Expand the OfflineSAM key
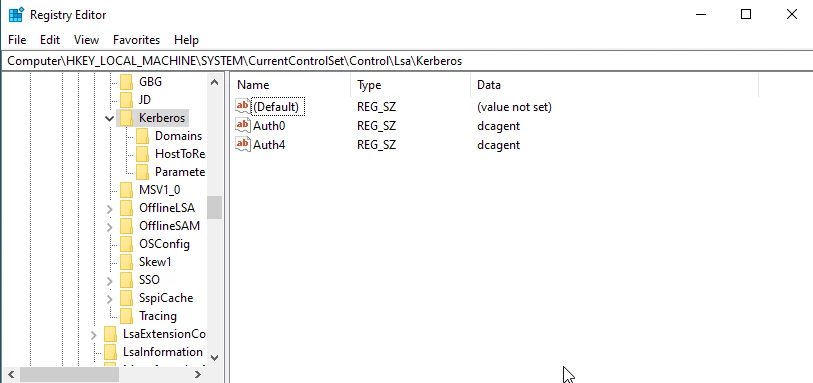The height and width of the screenshot is (383, 813). coord(109,226)
